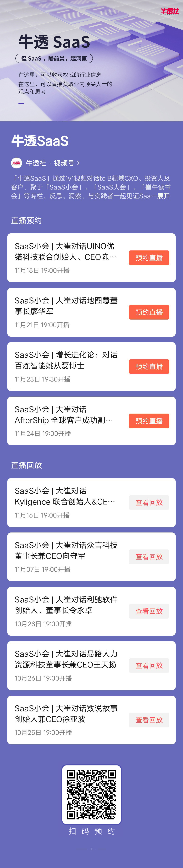This screenshot has height=868, width=183.
Task: Click the 侃 SaaS，瞻前景，趣洞察 tag pill
Action: pyautogui.click(x=54, y=58)
